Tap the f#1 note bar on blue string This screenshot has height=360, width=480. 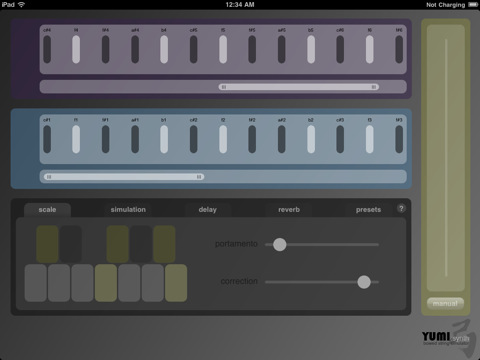[106, 139]
